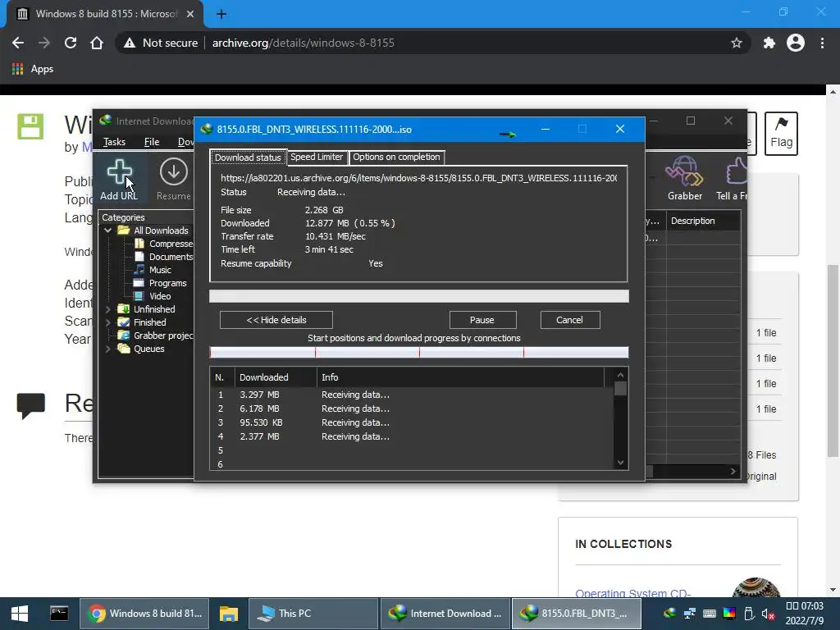This screenshot has width=840, height=630.
Task: Open the taskbar clock showing 07:03
Action: pyautogui.click(x=804, y=614)
